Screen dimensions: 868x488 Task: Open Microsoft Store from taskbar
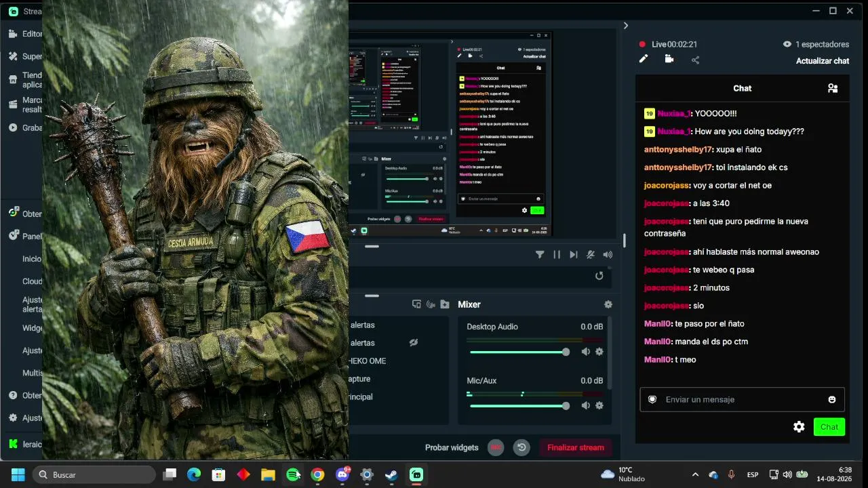[x=218, y=474]
